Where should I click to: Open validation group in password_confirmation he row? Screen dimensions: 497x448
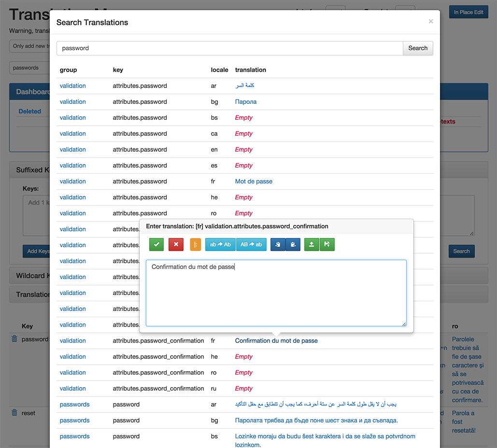tap(72, 356)
